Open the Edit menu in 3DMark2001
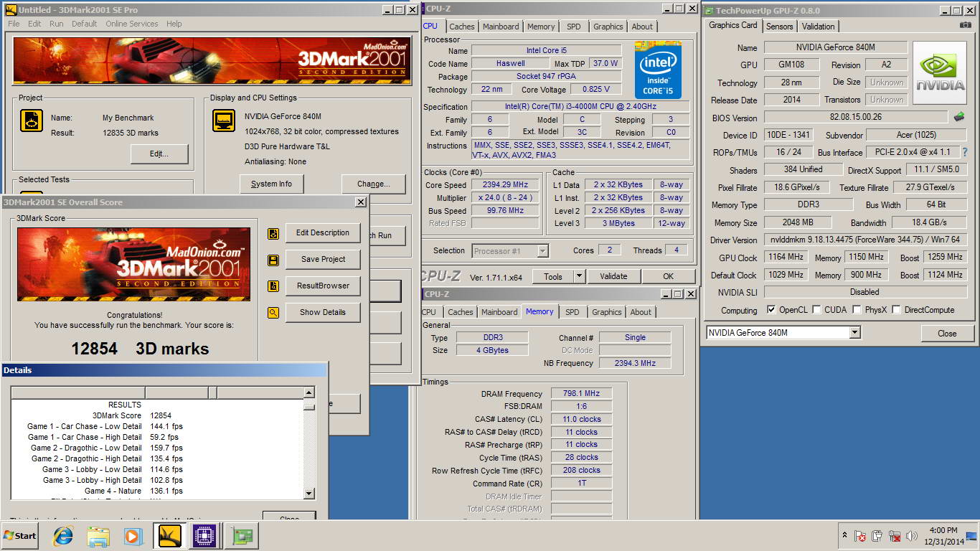 point(34,24)
